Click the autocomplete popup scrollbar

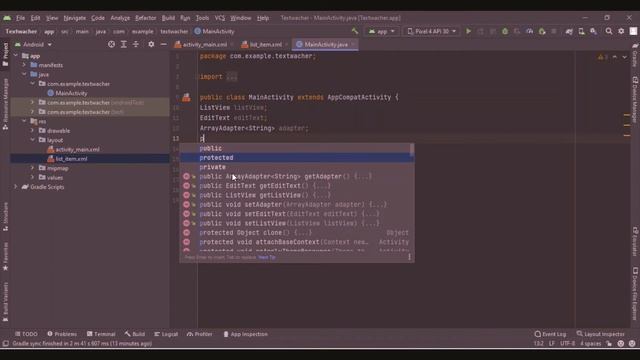pos(412,149)
